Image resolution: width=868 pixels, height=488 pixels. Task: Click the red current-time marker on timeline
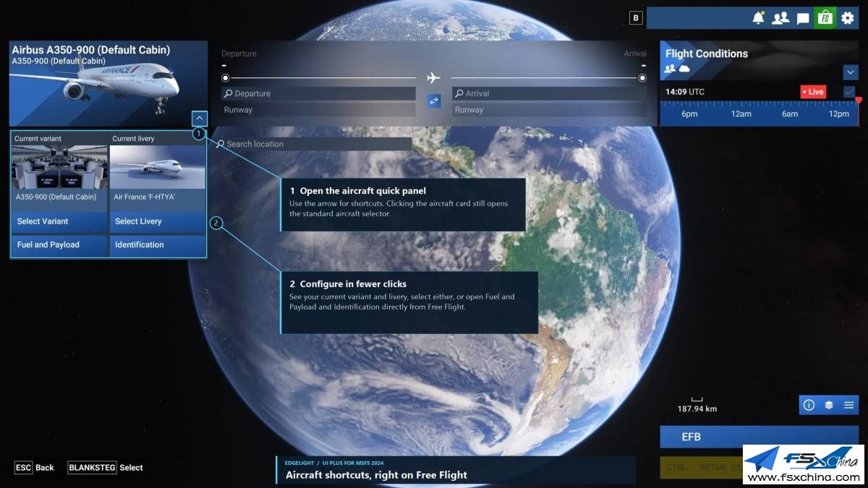859,100
